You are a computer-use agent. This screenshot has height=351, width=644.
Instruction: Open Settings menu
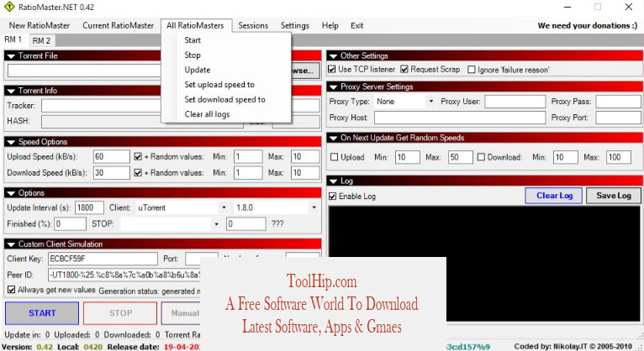pyautogui.click(x=295, y=25)
